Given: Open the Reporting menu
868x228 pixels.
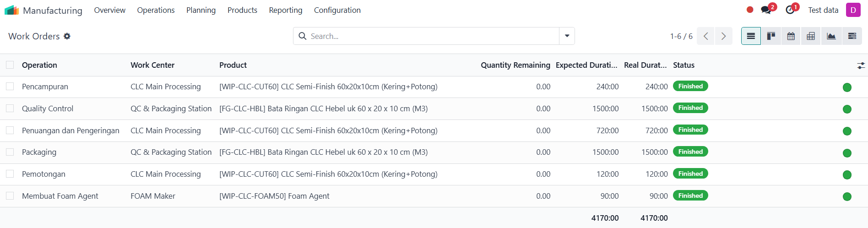Looking at the screenshot, I should click(286, 10).
